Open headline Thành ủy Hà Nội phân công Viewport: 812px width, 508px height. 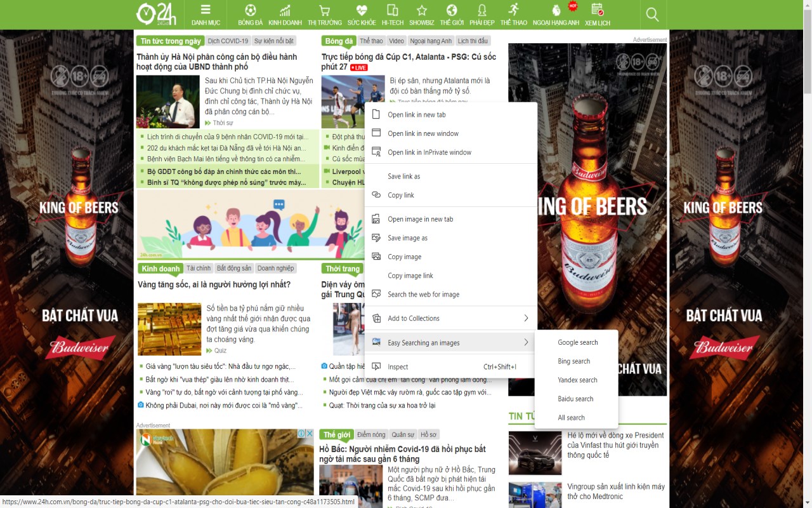point(217,62)
